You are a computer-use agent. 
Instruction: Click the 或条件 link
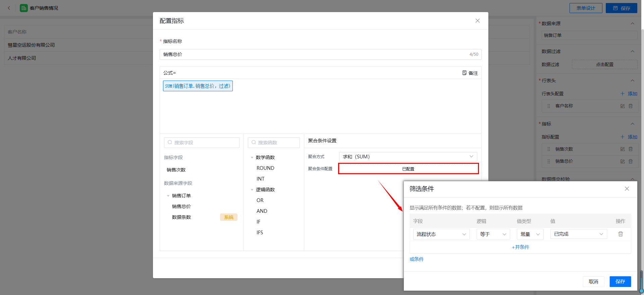click(x=416, y=259)
